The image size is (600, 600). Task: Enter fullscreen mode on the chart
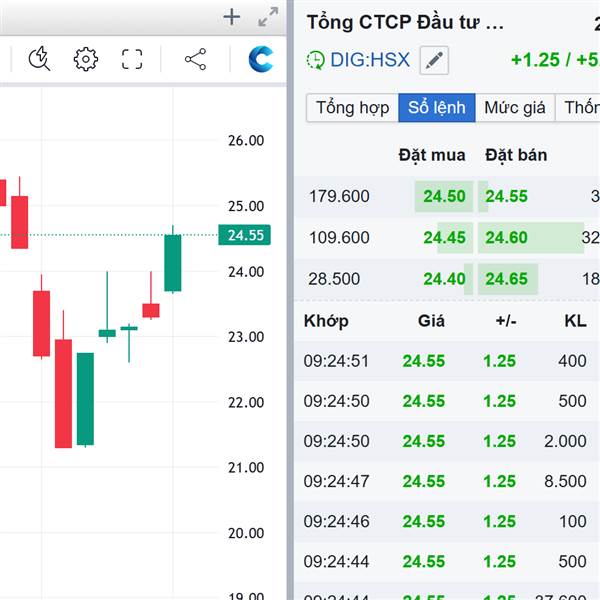[132, 59]
